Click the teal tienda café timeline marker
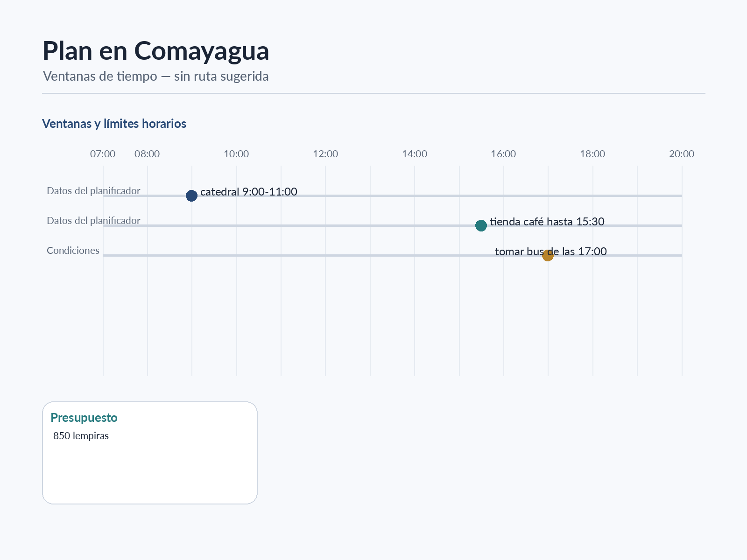This screenshot has height=560, width=747. (481, 225)
